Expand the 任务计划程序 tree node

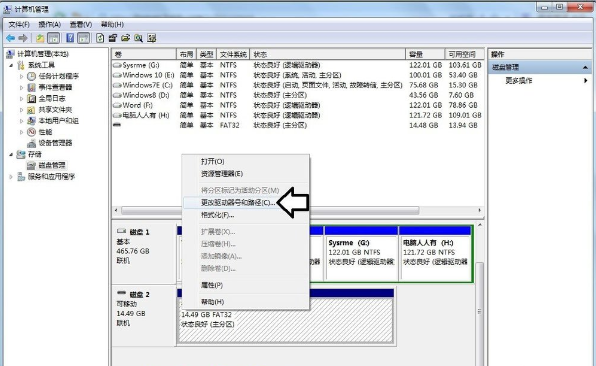[x=21, y=76]
